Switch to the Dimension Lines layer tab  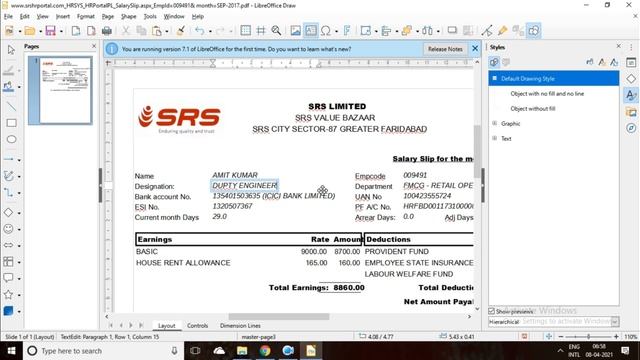click(240, 325)
